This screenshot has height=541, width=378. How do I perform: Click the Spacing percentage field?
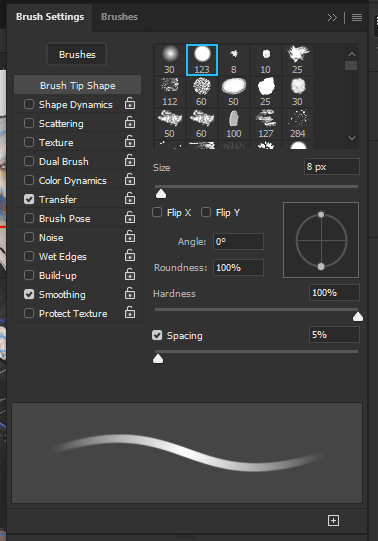[334, 334]
